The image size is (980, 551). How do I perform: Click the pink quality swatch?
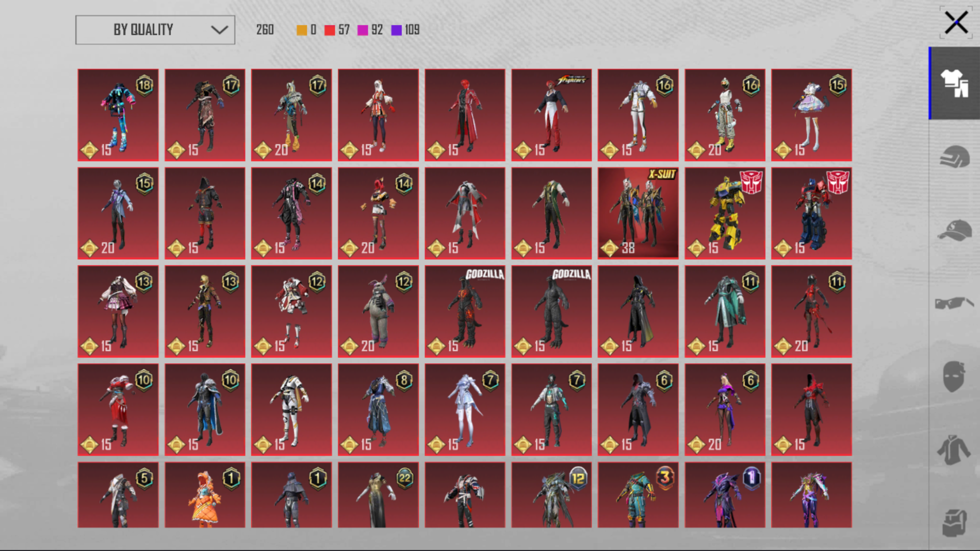pos(363,30)
